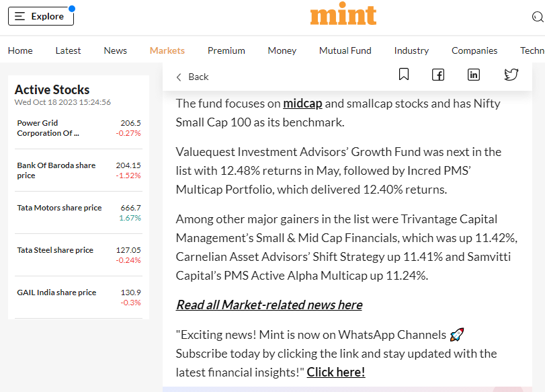The image size is (545, 392).
Task: Go to the Companies section
Action: point(474,50)
